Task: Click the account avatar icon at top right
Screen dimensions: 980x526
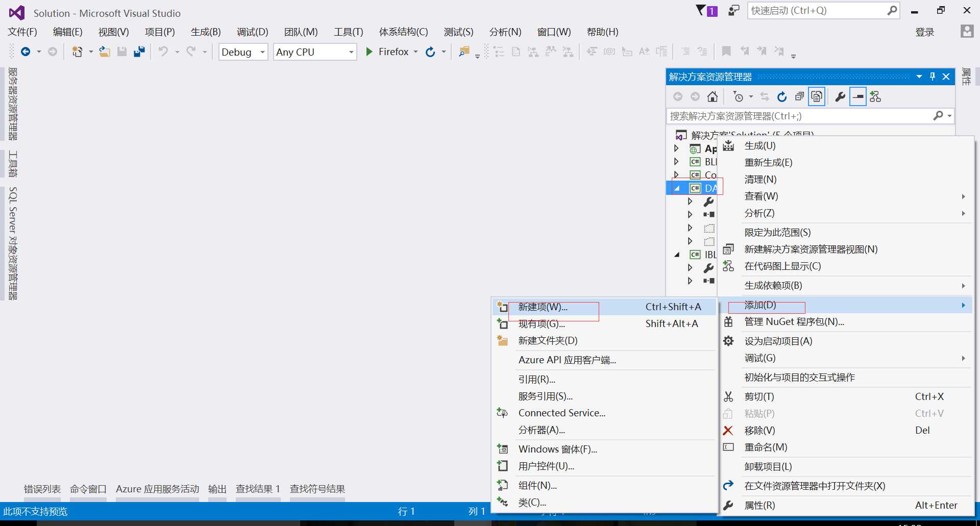Action: point(967,31)
